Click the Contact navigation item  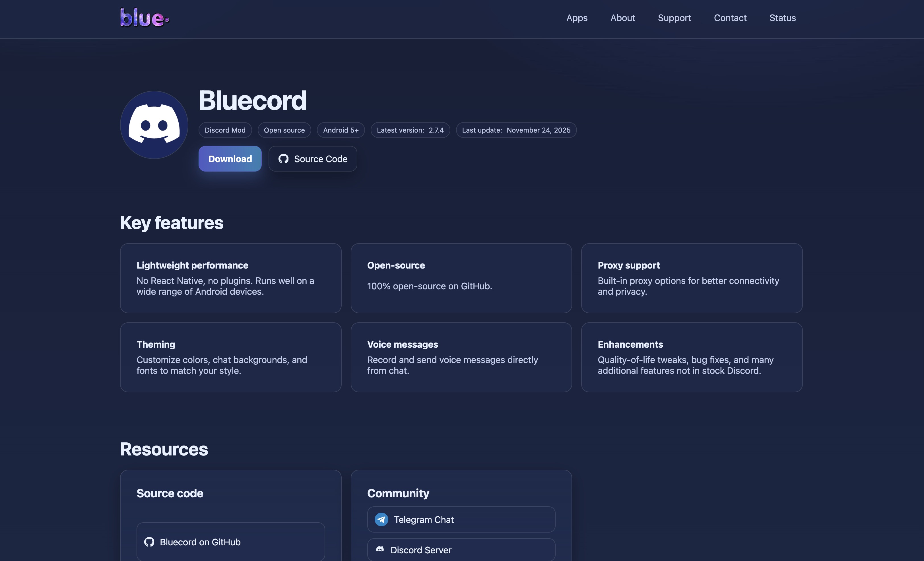pos(730,18)
